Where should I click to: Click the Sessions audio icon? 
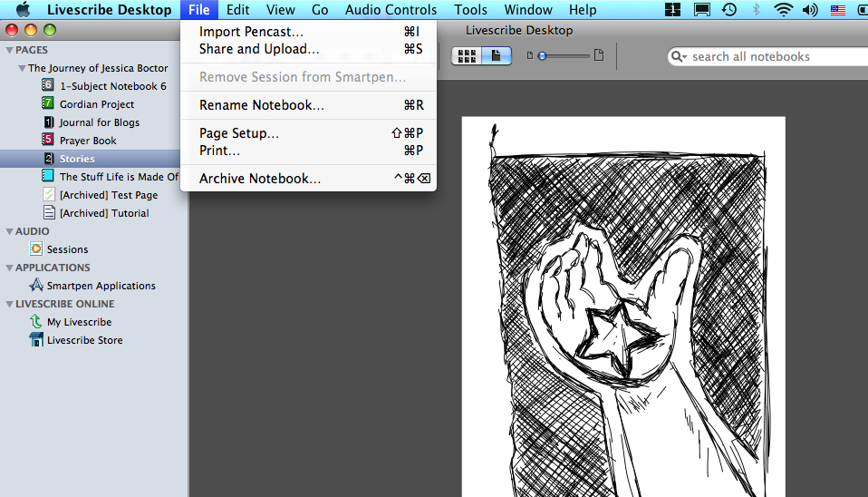[x=36, y=249]
